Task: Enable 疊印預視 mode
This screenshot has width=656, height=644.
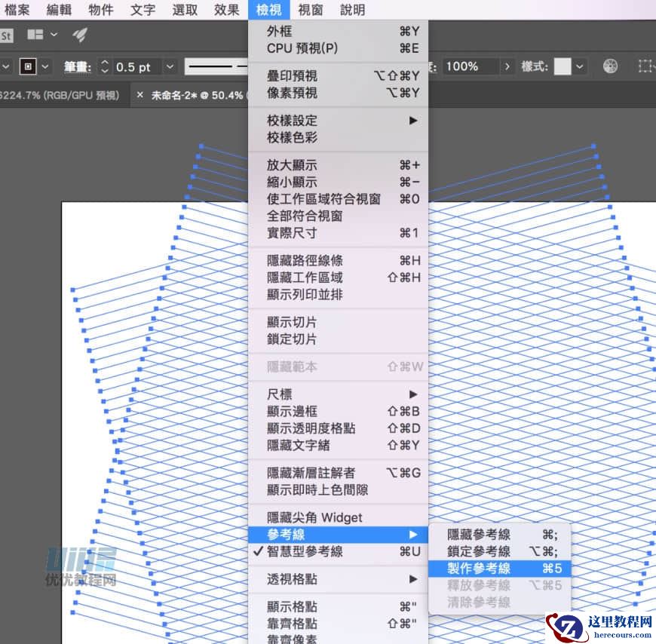Action: click(x=302, y=75)
